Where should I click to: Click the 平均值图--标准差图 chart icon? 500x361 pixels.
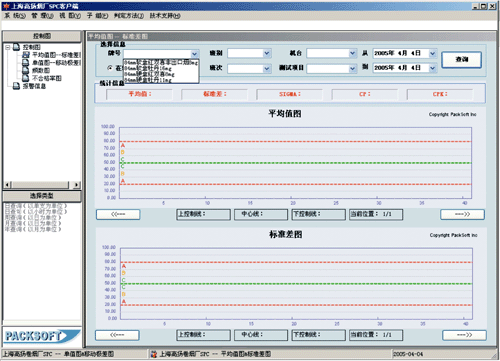pyautogui.click(x=26, y=55)
